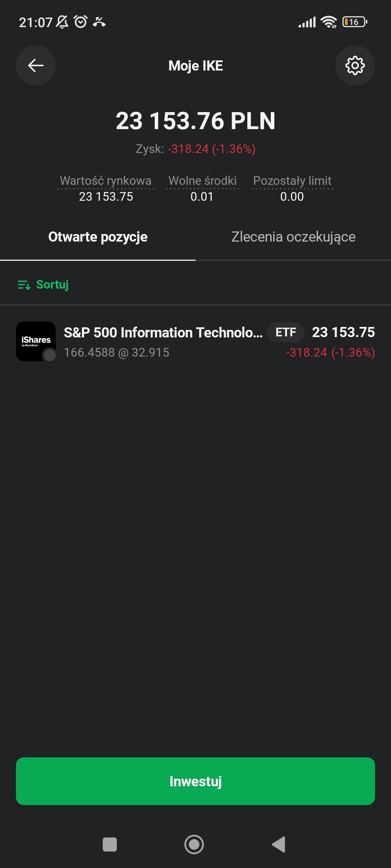391x868 pixels.
Task: Open IKE settings gear icon
Action: click(355, 65)
